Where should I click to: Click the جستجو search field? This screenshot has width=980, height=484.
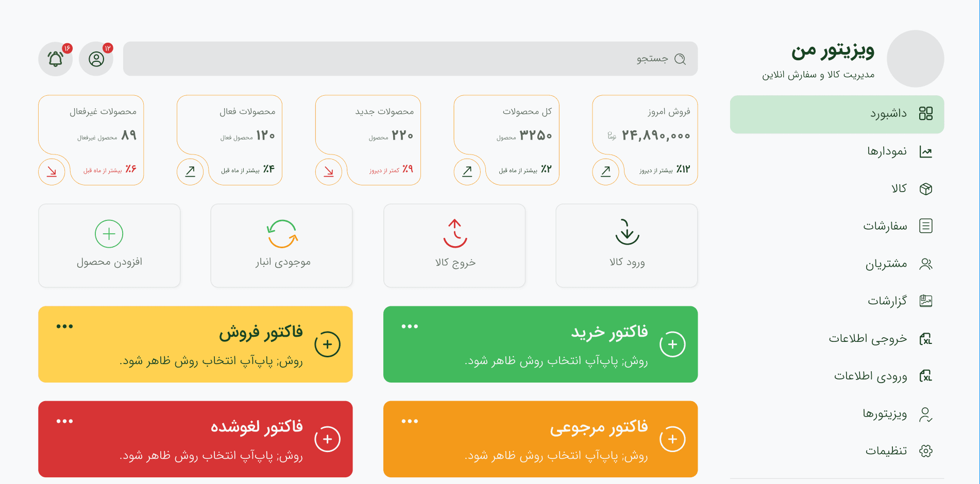pos(410,59)
